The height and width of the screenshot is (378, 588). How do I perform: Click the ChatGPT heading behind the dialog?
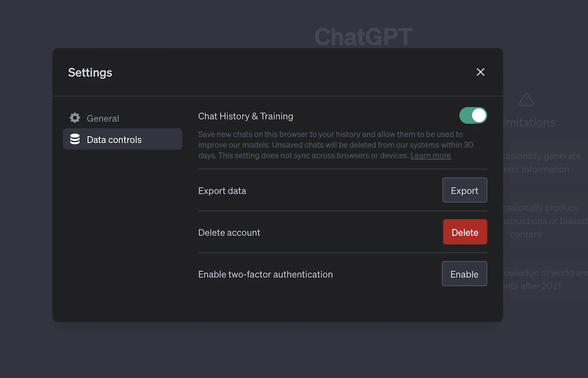[x=364, y=37]
